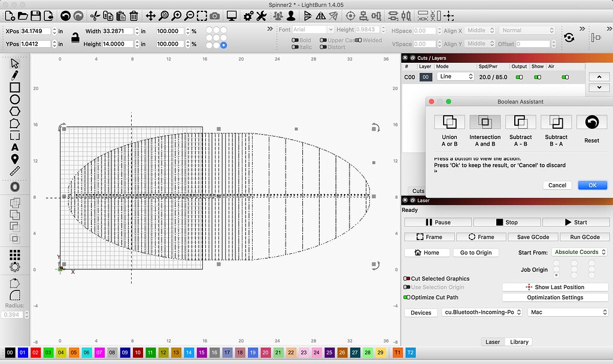This screenshot has height=364, width=613.
Task: Open the Mode dropdown showing Line
Action: [x=457, y=77]
